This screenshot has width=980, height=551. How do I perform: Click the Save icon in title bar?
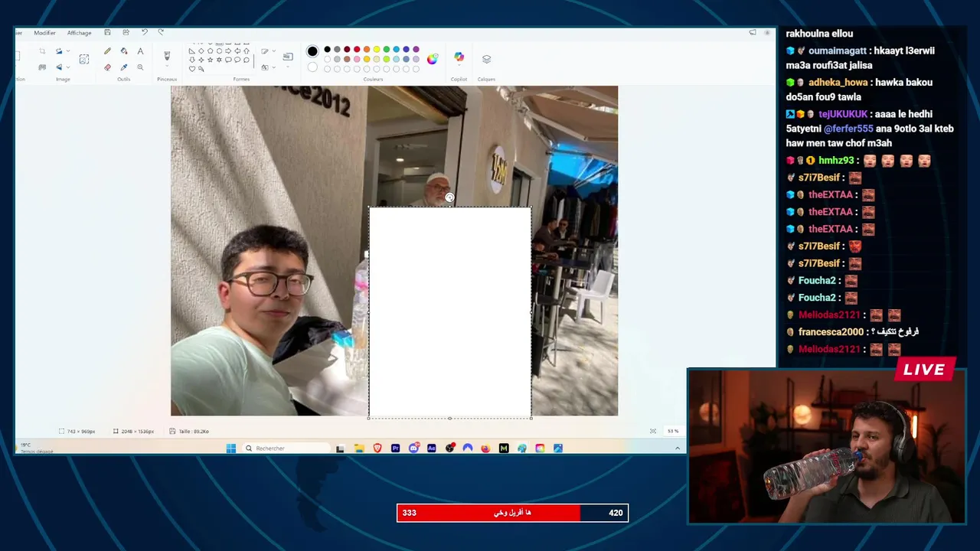click(107, 32)
